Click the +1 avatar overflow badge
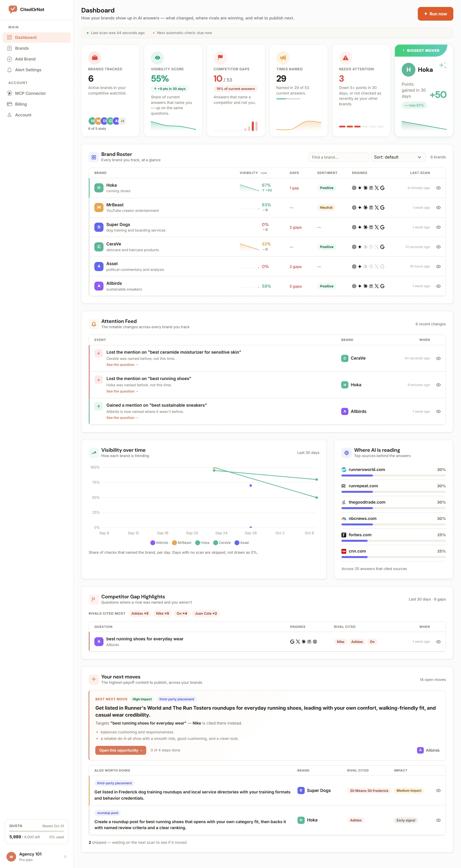Screen dimensions: 461x868 (122, 121)
